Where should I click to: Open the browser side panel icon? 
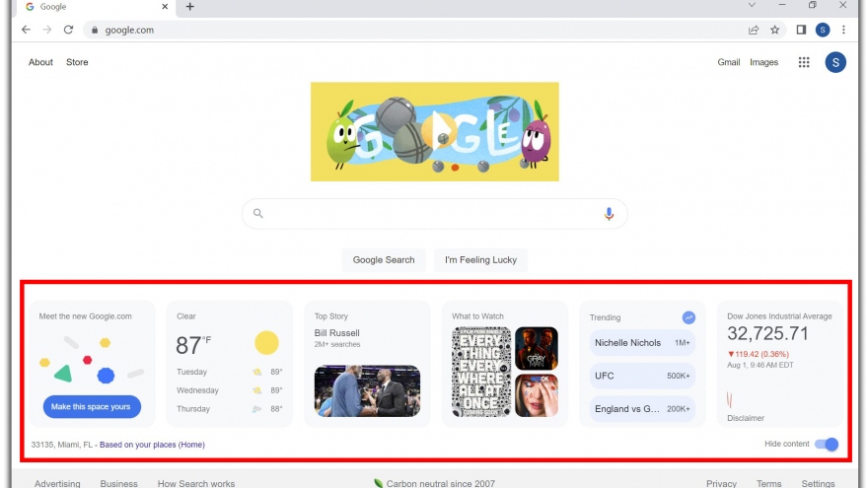click(x=801, y=30)
